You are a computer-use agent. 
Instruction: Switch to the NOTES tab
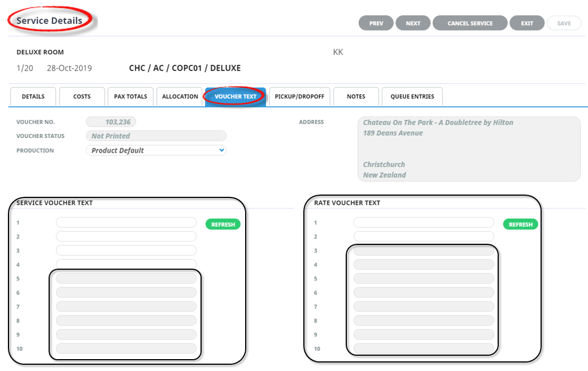pos(356,97)
